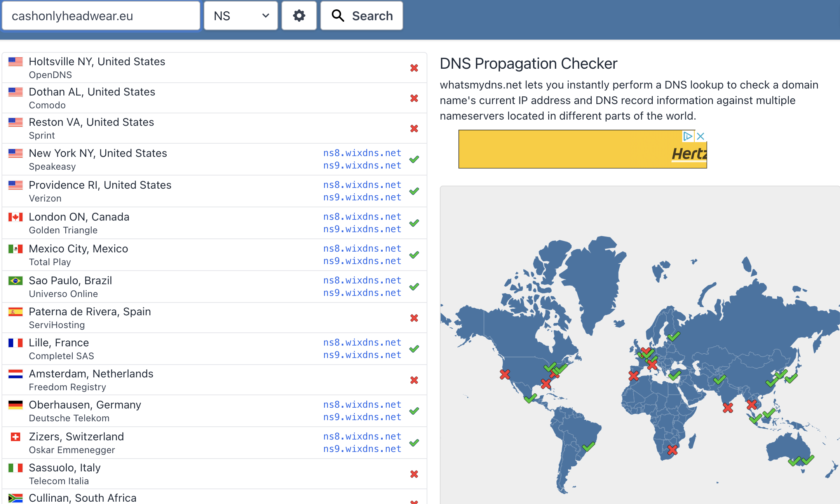Click the Switzerland flag icon
The width and height of the screenshot is (840, 504).
[16, 437]
